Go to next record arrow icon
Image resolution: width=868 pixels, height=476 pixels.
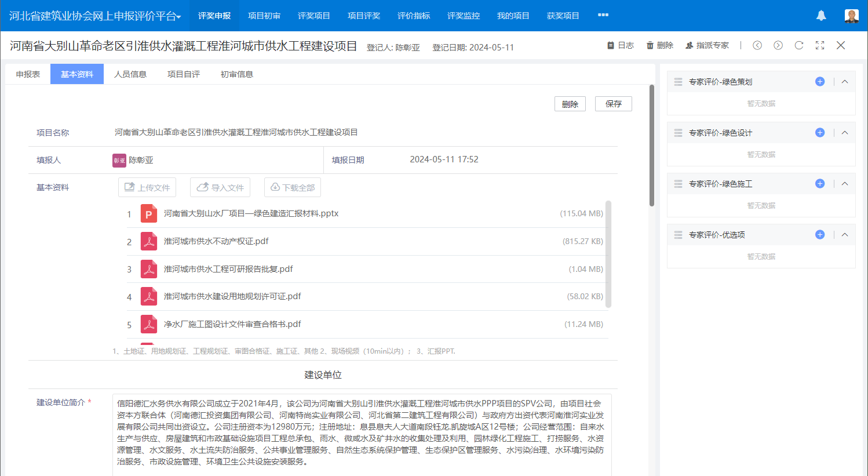pos(778,45)
